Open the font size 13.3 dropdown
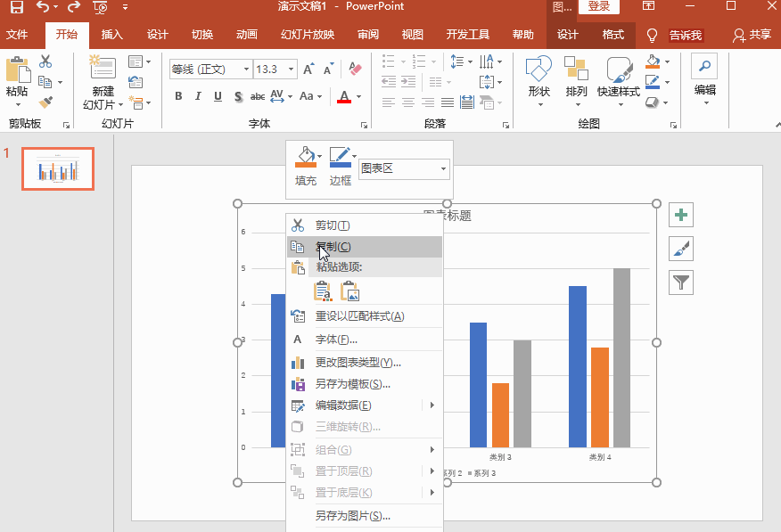 click(x=291, y=70)
